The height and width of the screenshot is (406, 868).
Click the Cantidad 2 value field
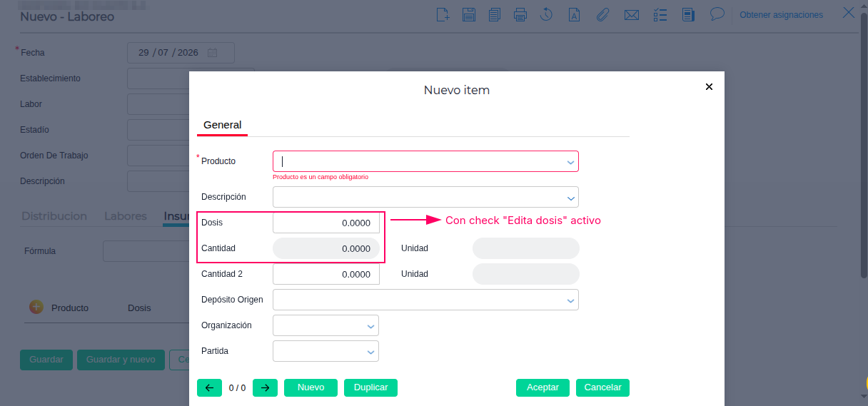point(326,274)
